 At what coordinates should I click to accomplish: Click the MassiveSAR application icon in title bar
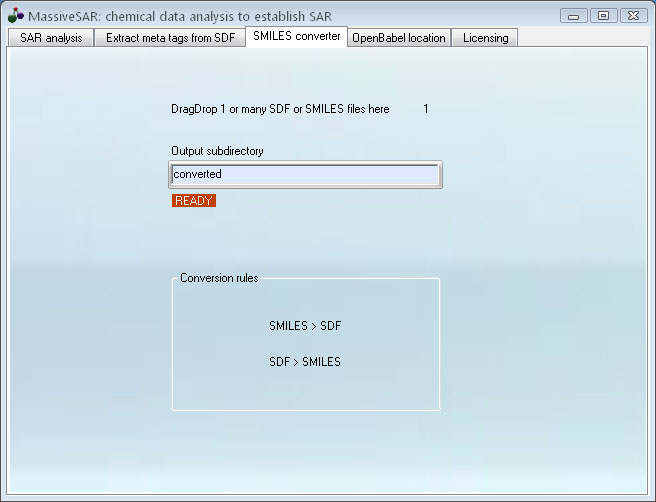15,15
